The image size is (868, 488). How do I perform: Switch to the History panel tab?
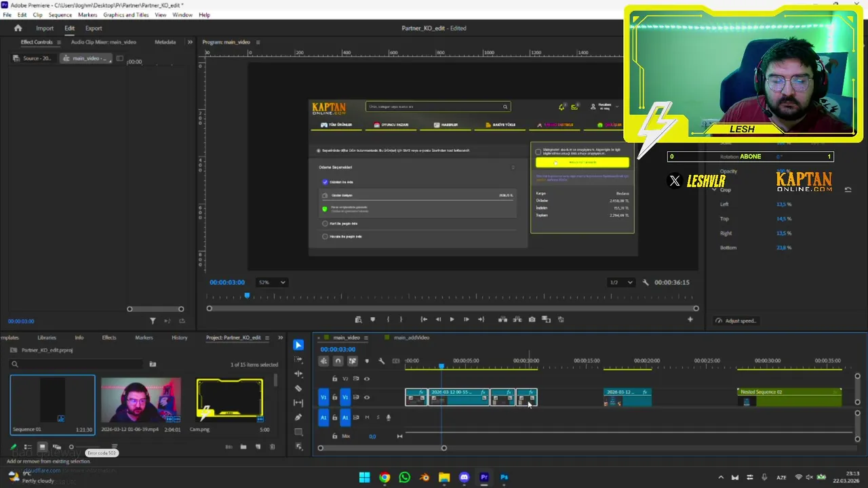point(179,338)
